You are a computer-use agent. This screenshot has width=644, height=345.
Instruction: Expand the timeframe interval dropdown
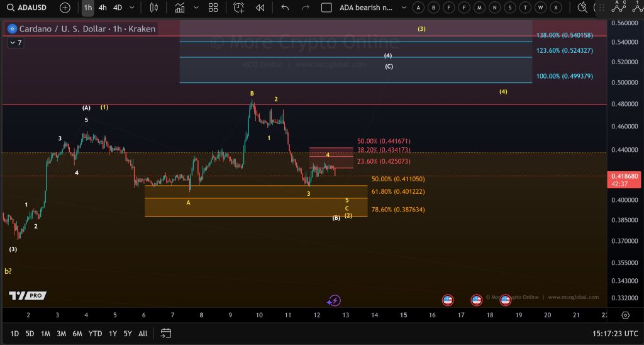131,8
